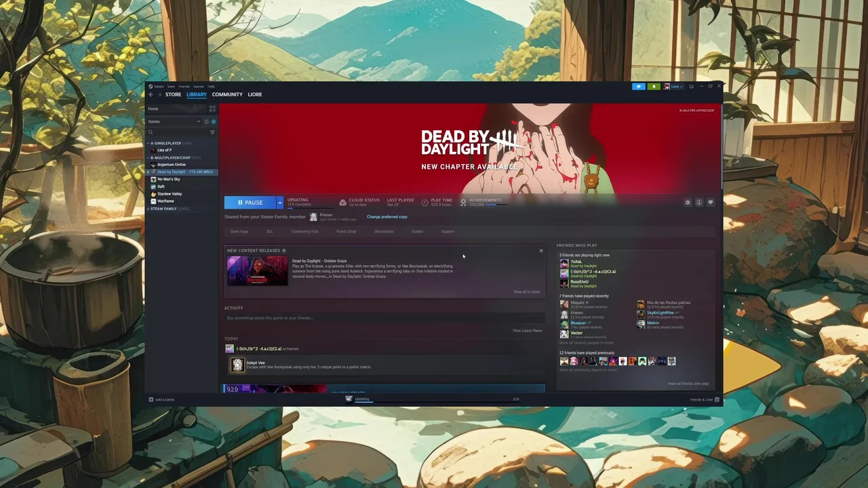Viewport: 868px width, 488px height.
Task: Open the View menu
Action: pyautogui.click(x=171, y=86)
